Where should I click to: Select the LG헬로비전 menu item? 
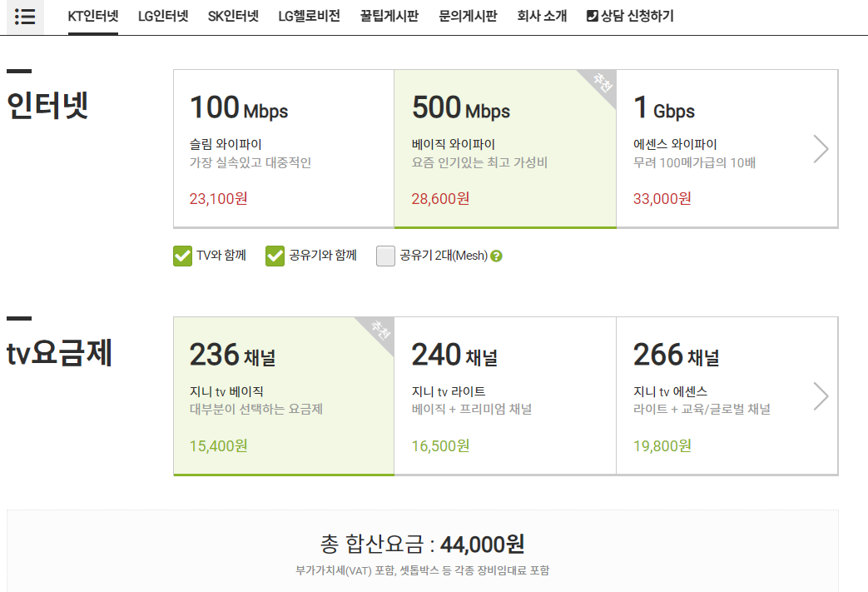tap(309, 16)
